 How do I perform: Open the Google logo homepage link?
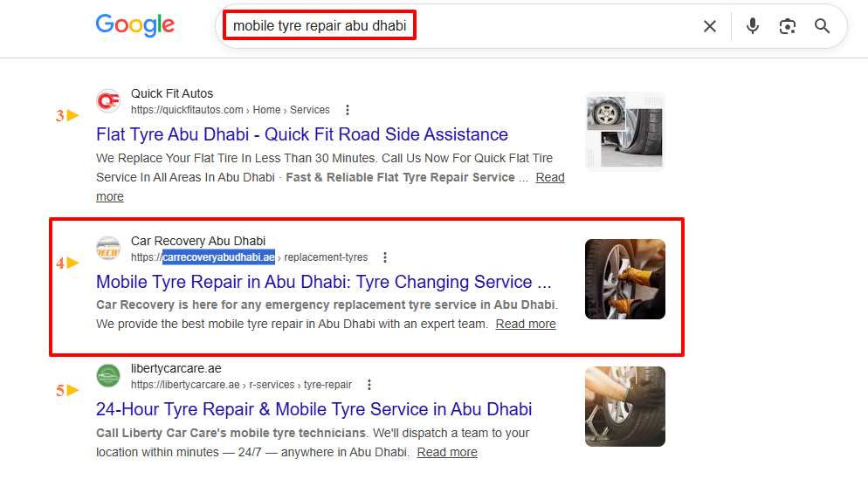pos(135,25)
